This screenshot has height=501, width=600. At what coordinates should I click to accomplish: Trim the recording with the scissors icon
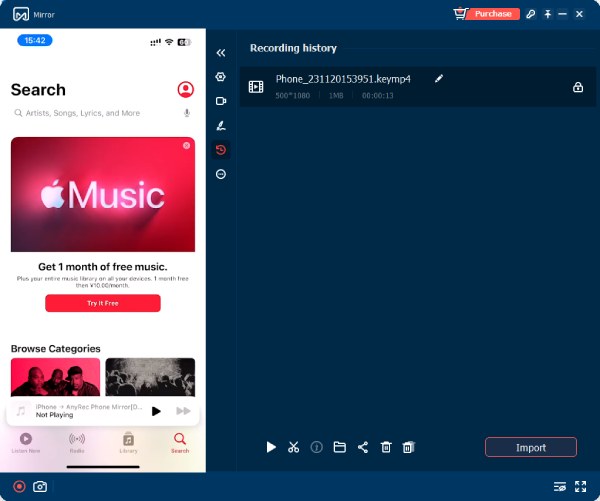[293, 447]
